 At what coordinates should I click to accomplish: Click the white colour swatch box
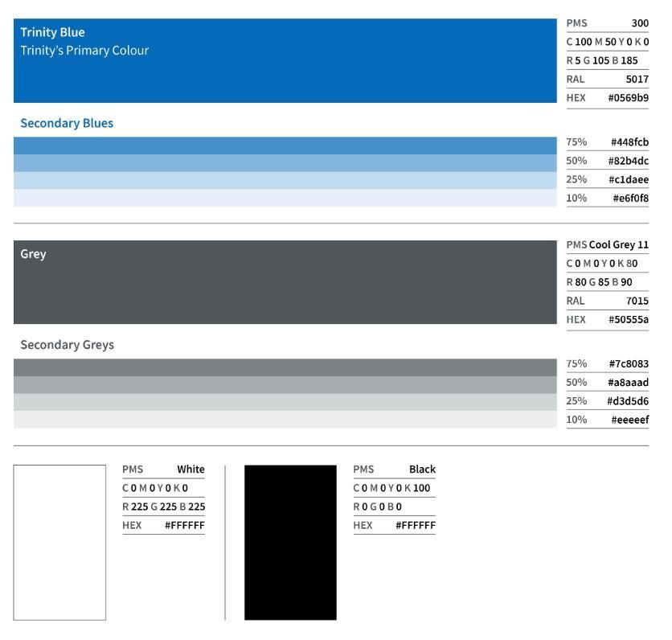pos(59,542)
